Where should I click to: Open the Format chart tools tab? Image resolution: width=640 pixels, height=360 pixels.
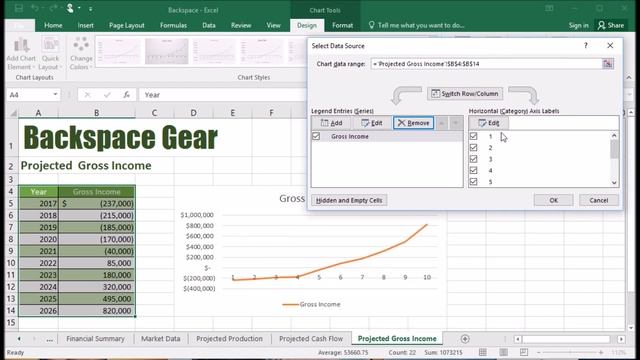342,25
